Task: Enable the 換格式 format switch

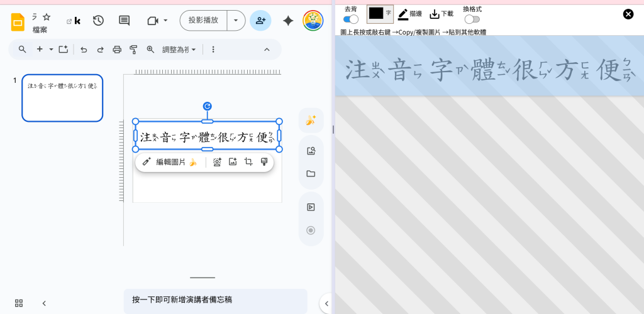Action: tap(472, 19)
